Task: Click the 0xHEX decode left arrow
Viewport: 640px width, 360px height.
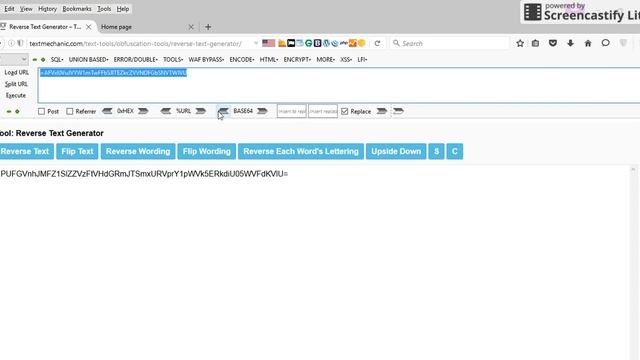Action: point(107,111)
